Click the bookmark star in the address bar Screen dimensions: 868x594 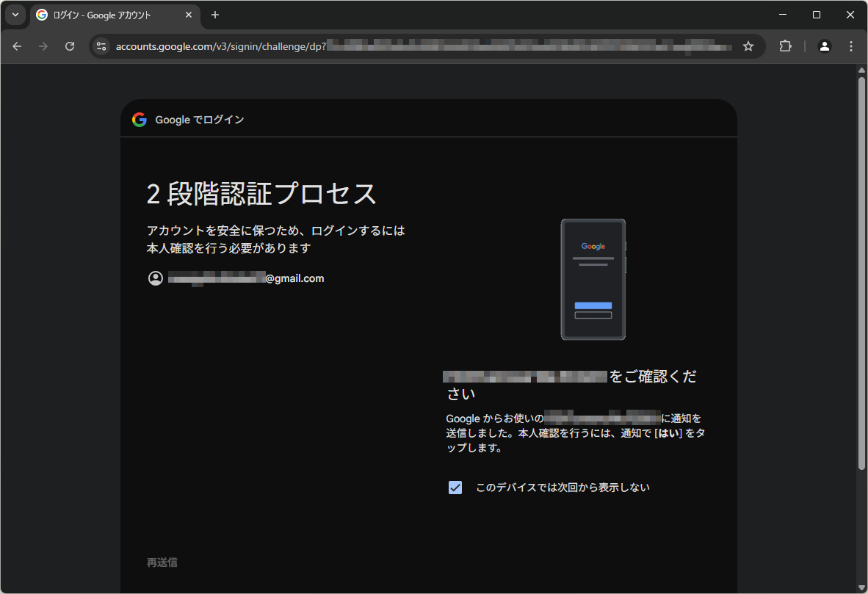click(748, 46)
